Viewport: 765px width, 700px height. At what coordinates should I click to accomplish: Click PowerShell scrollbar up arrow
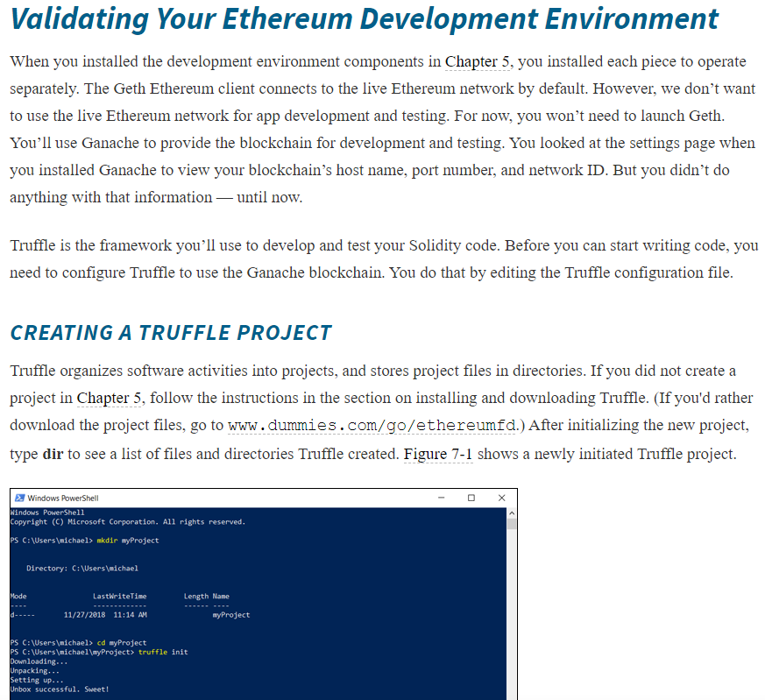click(512, 513)
